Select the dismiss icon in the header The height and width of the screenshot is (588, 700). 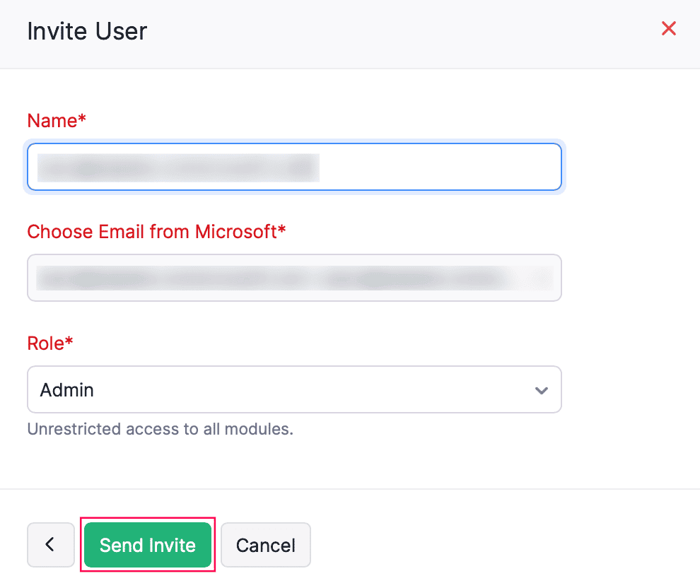669,28
